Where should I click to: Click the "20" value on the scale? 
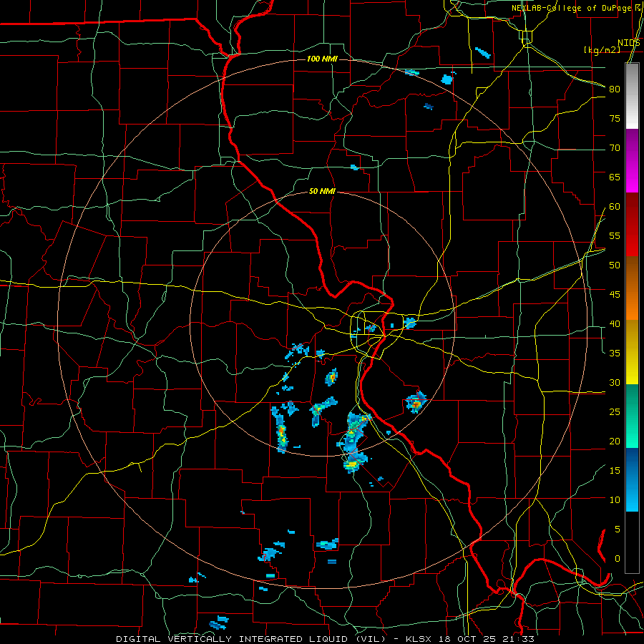(x=615, y=441)
